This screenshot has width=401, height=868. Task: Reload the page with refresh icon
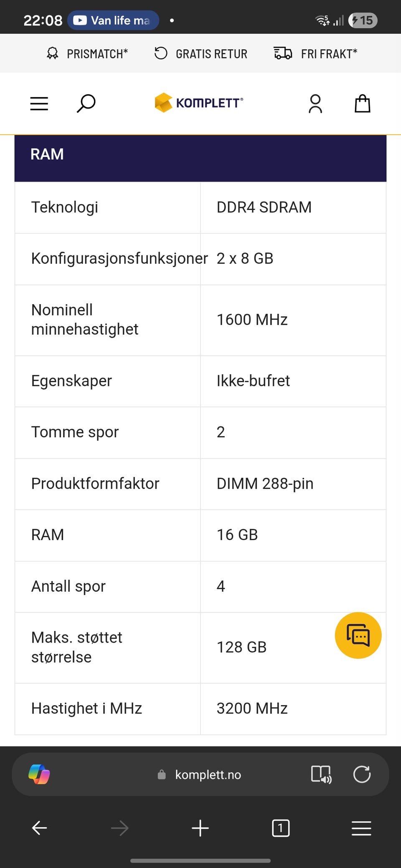[362, 775]
